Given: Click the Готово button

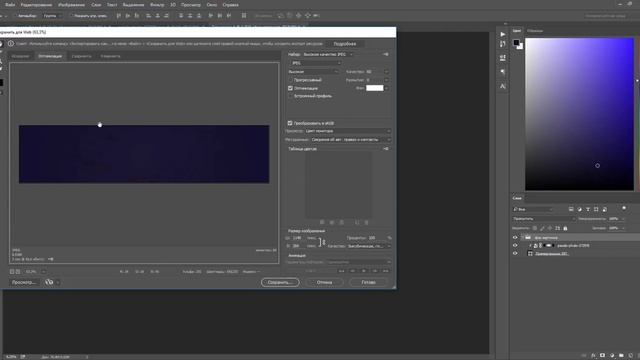Looking at the screenshot, I should pos(368,282).
